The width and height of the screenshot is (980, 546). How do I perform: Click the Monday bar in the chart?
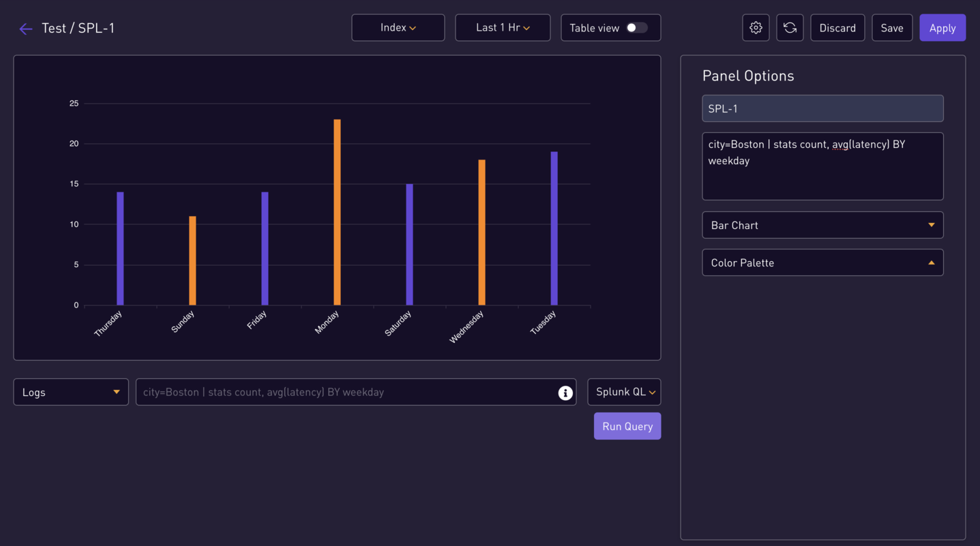click(x=337, y=212)
